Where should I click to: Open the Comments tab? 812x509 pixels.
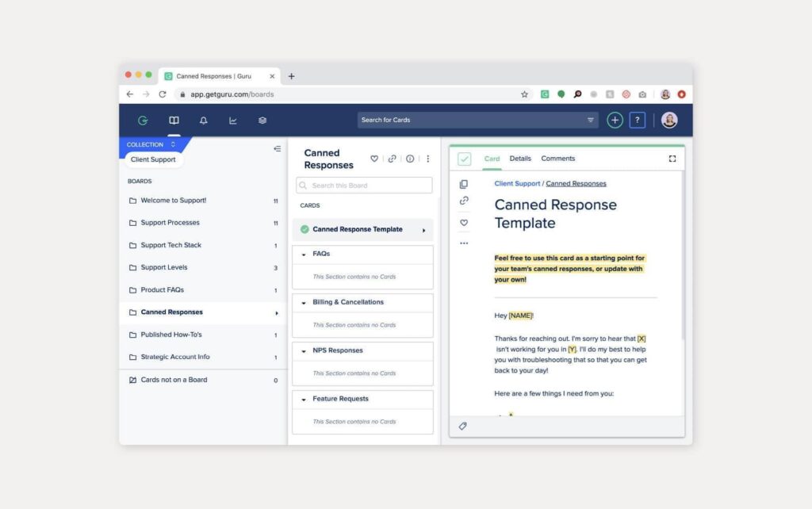(x=558, y=159)
